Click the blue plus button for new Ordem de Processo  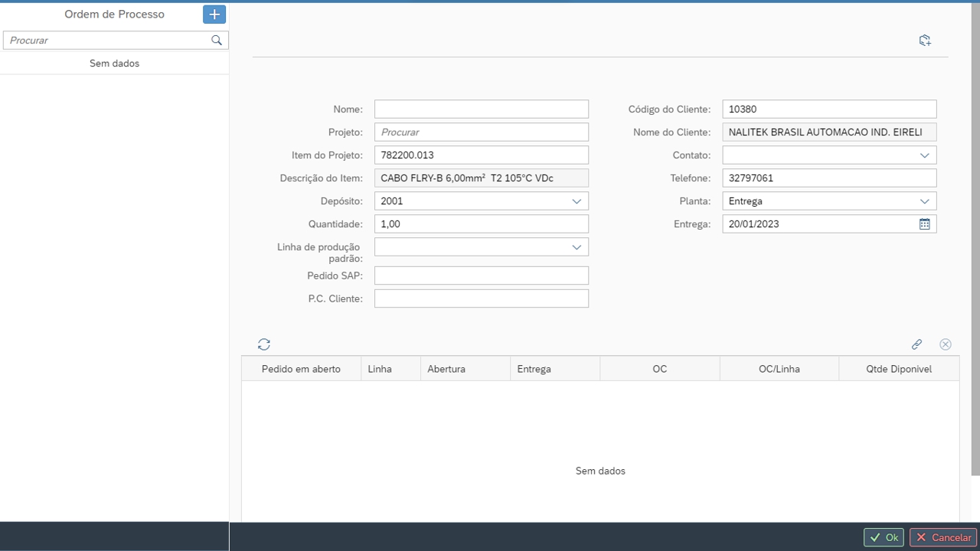pos(214,15)
